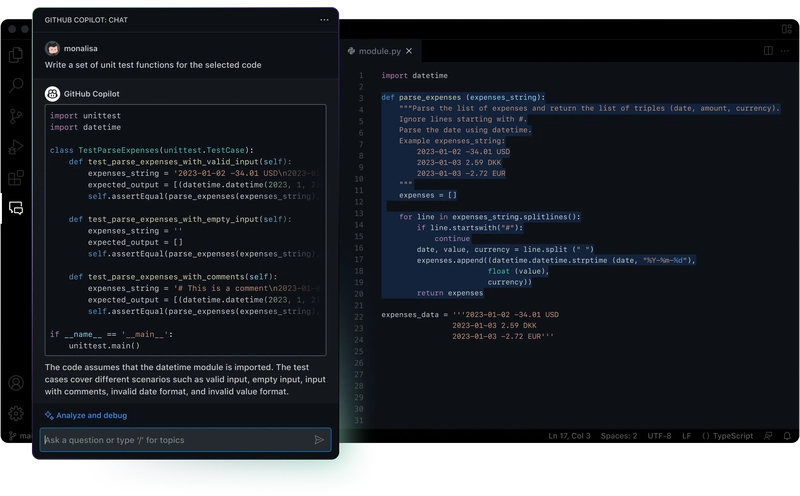Image resolution: width=800 pixels, height=496 pixels.
Task: Click the 'Write a set of unit test functions' message
Action: click(153, 65)
